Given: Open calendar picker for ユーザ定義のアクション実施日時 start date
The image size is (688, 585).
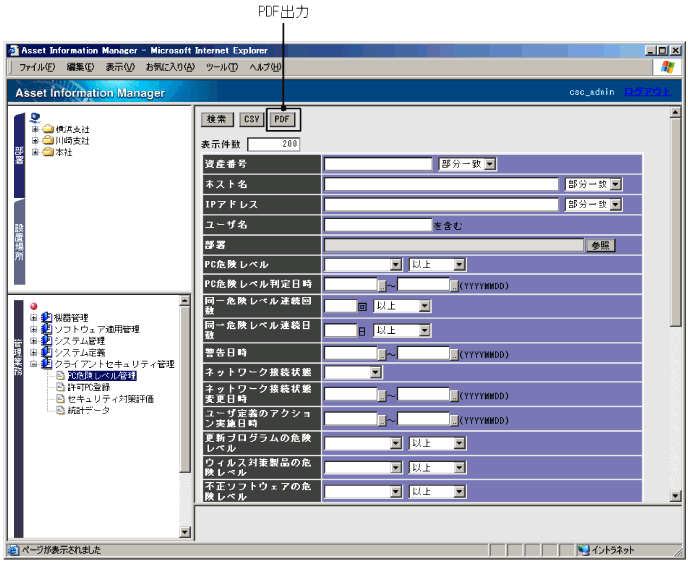Looking at the screenshot, I should coord(382,421).
